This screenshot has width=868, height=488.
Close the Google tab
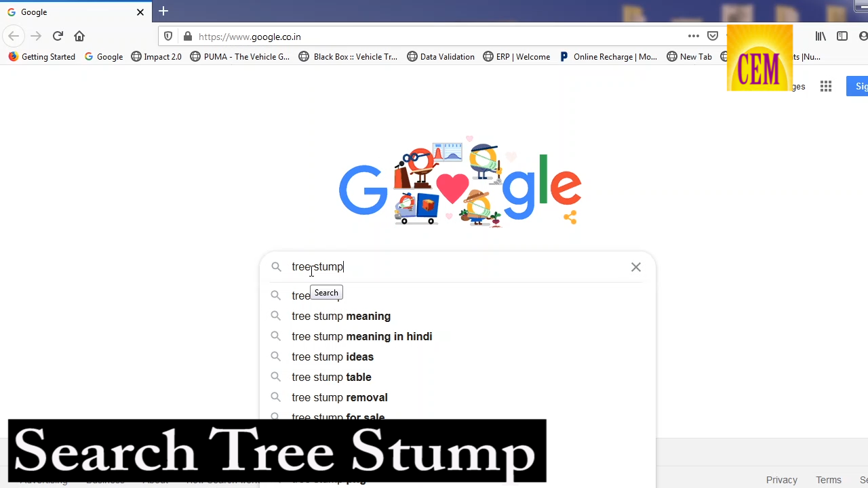140,12
